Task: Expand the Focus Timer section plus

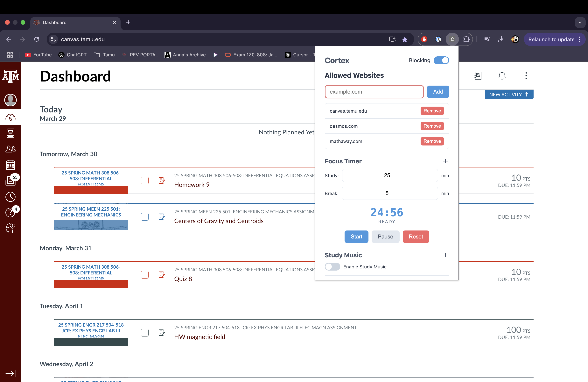Action: tap(445, 161)
